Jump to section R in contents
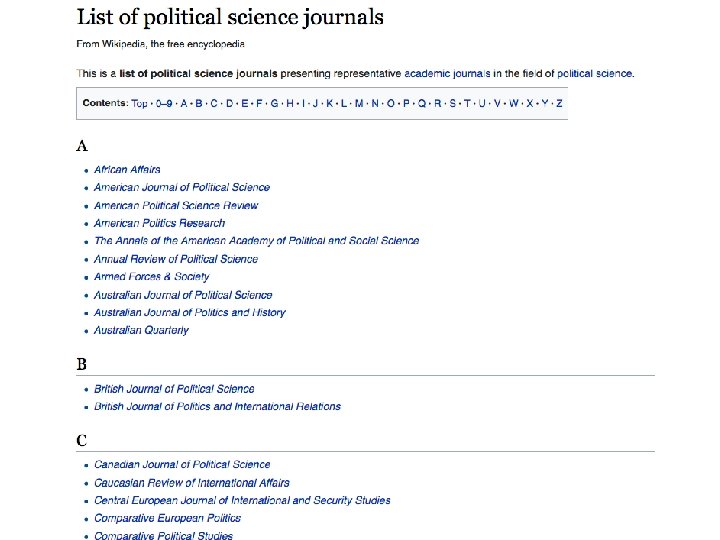The height and width of the screenshot is (540, 720). [x=437, y=103]
